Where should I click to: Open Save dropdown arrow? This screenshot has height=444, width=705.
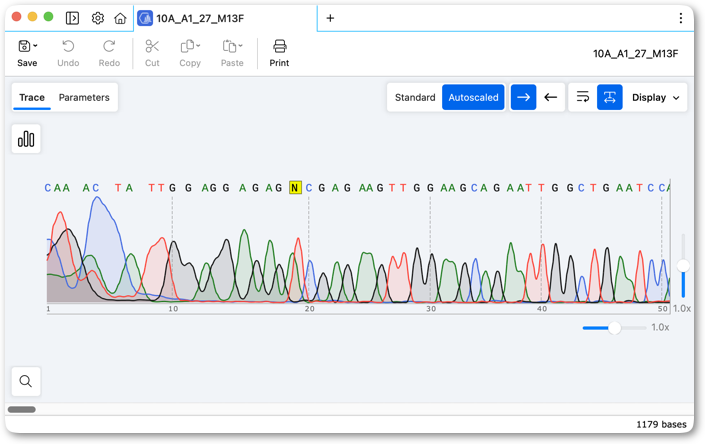pos(36,46)
